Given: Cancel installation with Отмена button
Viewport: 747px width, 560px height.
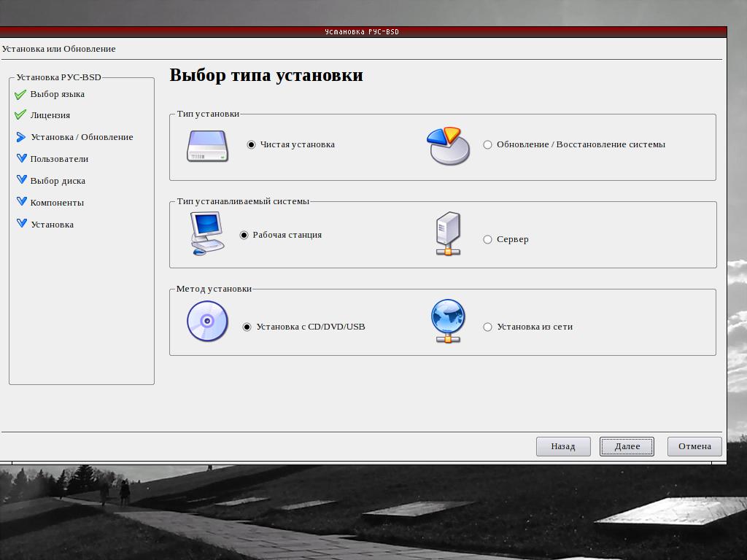Looking at the screenshot, I should click(x=694, y=447).
